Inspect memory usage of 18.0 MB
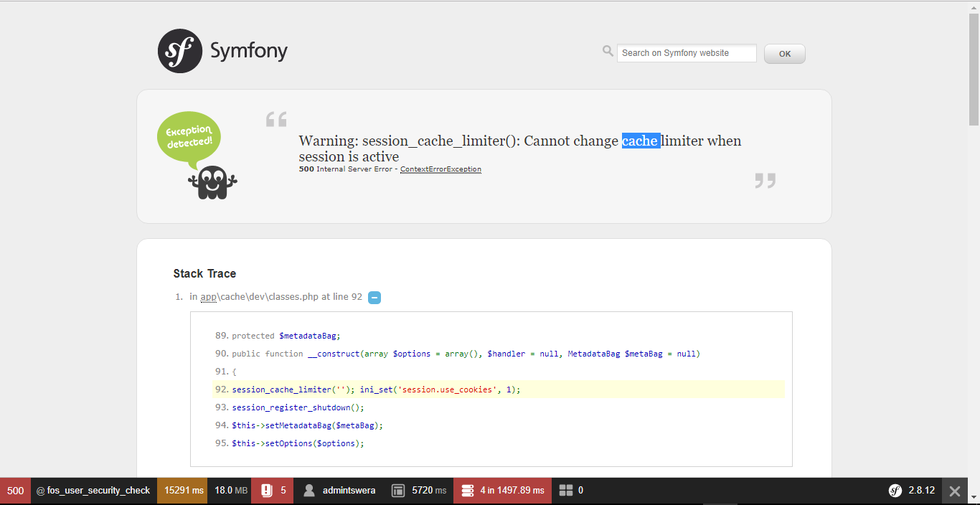 230,490
